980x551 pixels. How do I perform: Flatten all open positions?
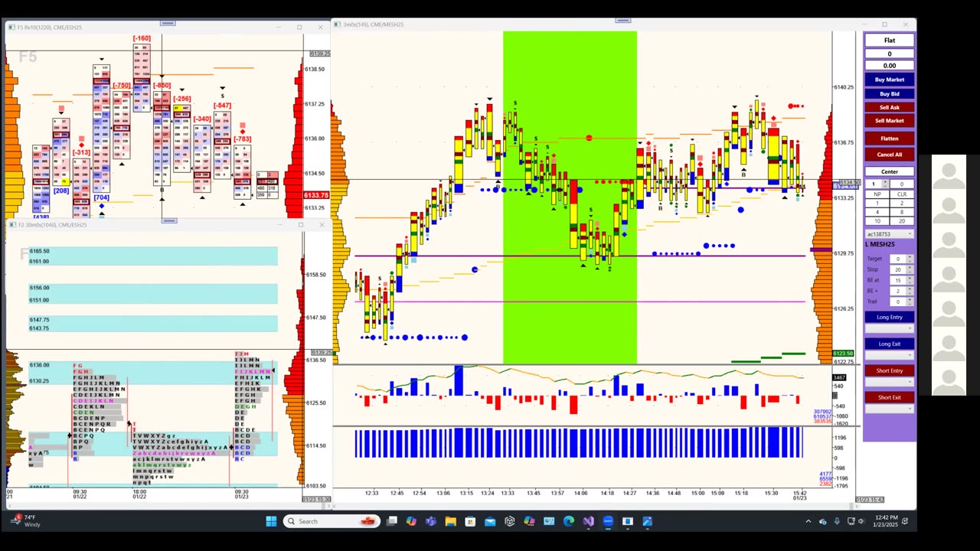pyautogui.click(x=889, y=139)
